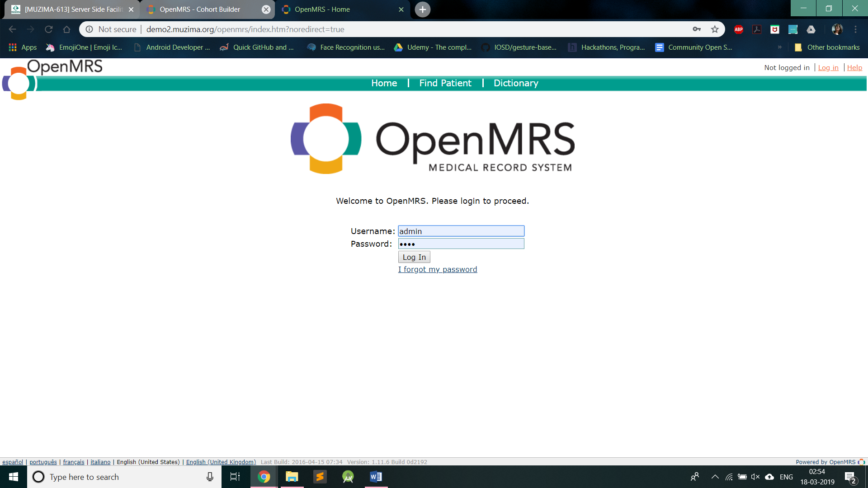Click Powered by OpenMRS footer link
This screenshot has height=488, width=868.
pyautogui.click(x=830, y=462)
